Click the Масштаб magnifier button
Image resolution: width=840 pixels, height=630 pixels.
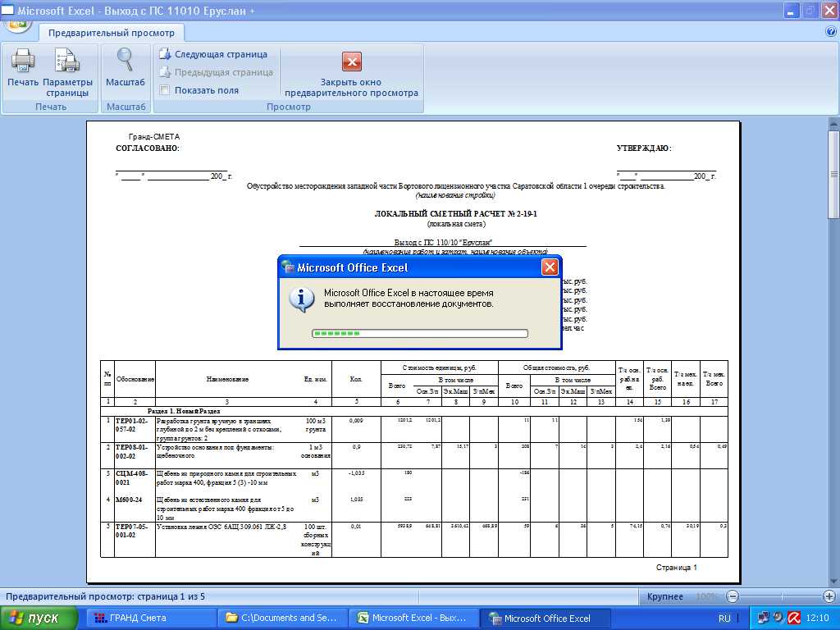[x=126, y=67]
